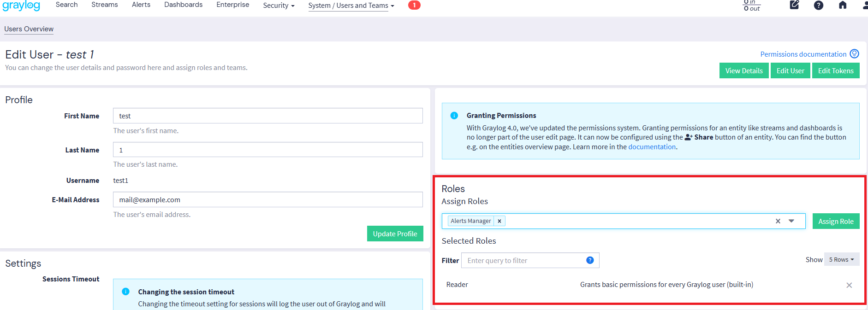The width and height of the screenshot is (868, 310).
Task: Expand System / Users and Teams menu
Action: click(351, 6)
